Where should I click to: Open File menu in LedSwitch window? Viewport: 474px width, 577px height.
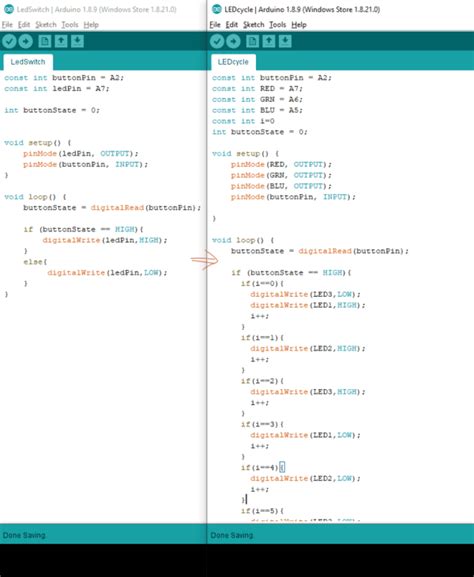click(7, 25)
